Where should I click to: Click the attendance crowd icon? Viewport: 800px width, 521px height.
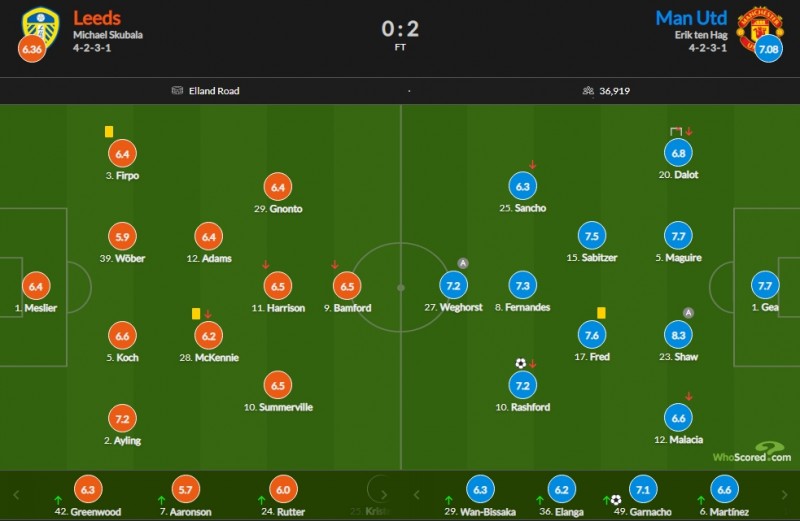coord(588,90)
